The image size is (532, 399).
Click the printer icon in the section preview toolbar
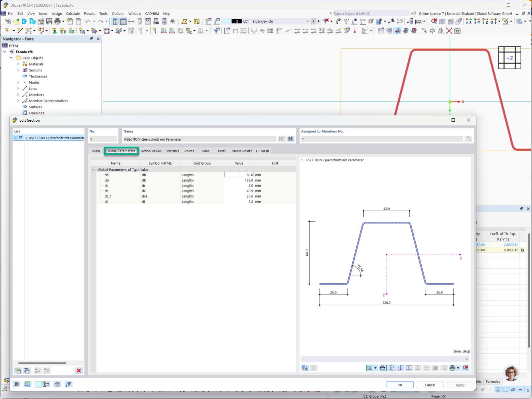452,368
